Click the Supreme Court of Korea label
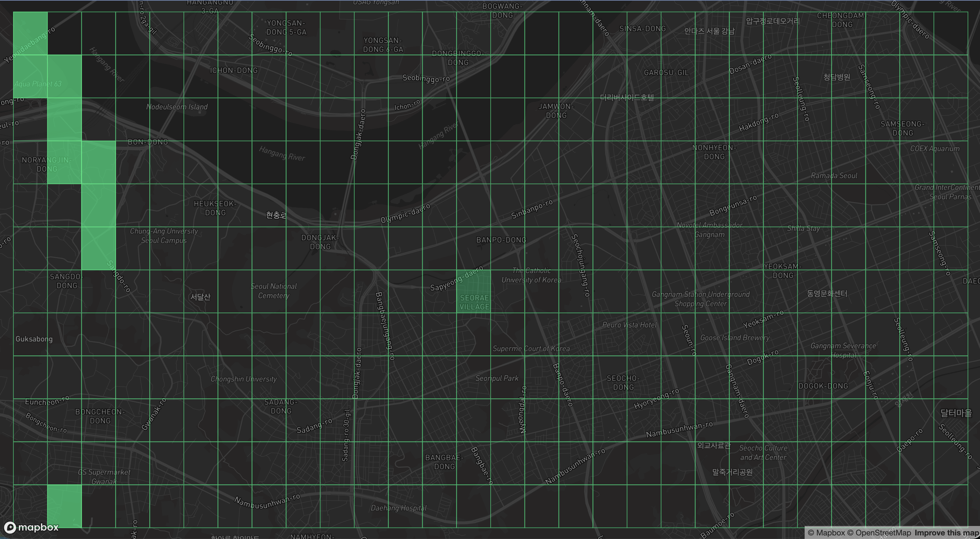Viewport: 980px width, 539px height. (x=531, y=349)
